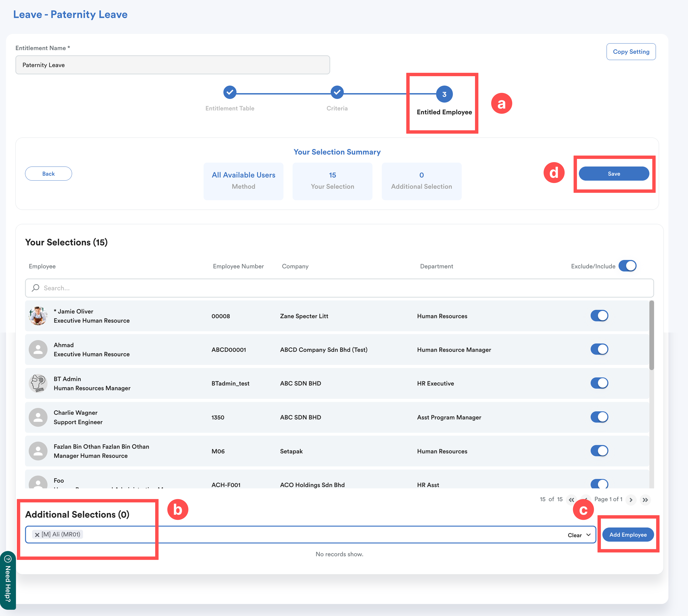Image resolution: width=688 pixels, height=616 pixels.
Task: Toggle off Charlie Wagner's inclusion switch
Action: tap(599, 417)
